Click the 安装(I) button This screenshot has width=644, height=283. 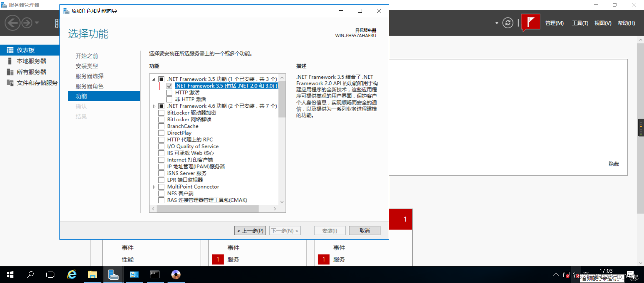(x=330, y=231)
